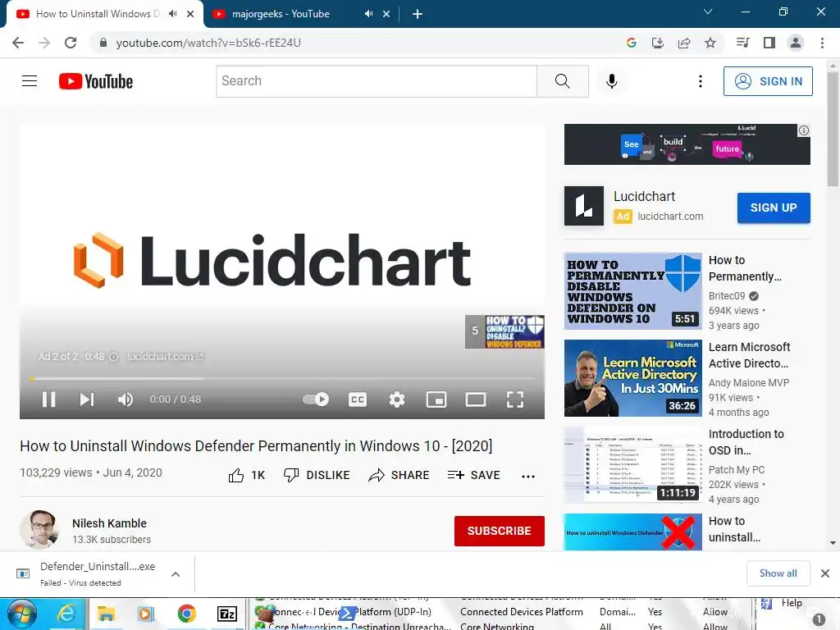Image resolution: width=840 pixels, height=630 pixels.
Task: Click the SIGN IN button
Action: (x=768, y=81)
